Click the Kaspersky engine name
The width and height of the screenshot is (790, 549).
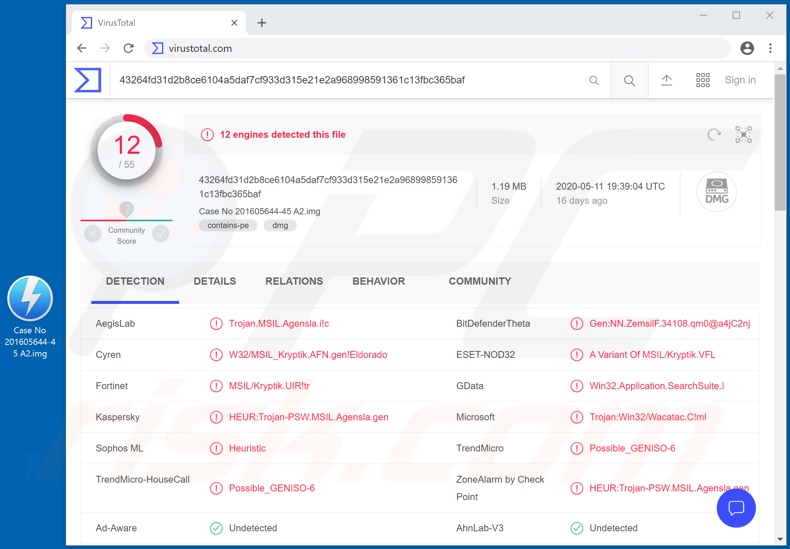[117, 417]
